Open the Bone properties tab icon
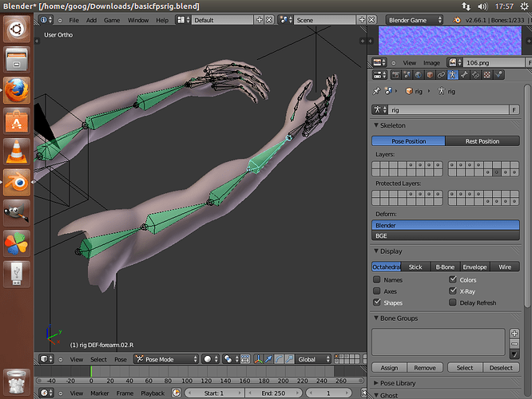532x399 pixels. (464, 75)
